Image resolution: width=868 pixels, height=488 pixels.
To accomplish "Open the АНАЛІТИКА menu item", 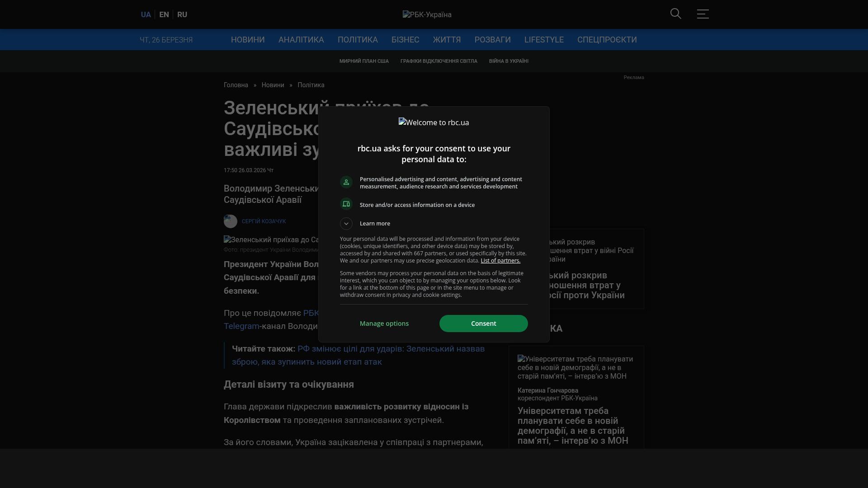I will coord(301,40).
